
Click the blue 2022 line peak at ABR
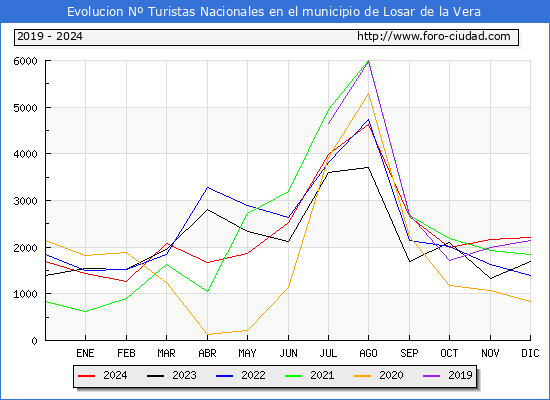207,187
